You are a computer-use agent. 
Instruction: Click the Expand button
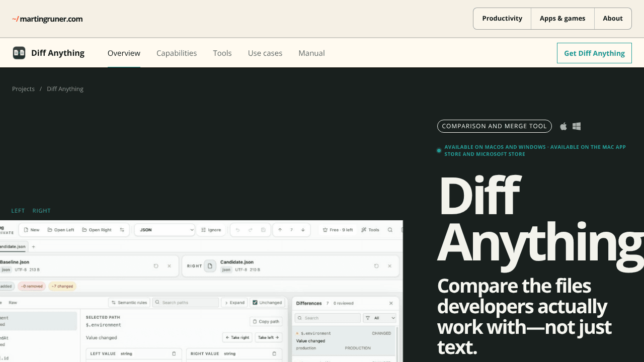pyautogui.click(x=234, y=303)
